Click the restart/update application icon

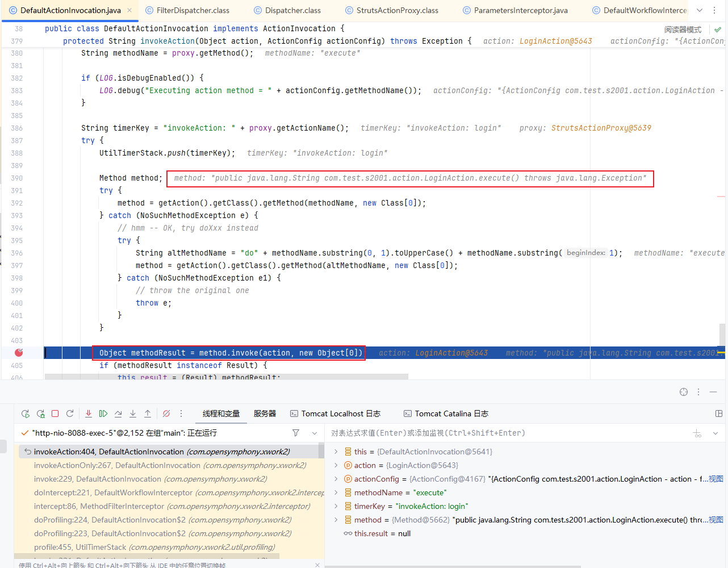(70, 414)
